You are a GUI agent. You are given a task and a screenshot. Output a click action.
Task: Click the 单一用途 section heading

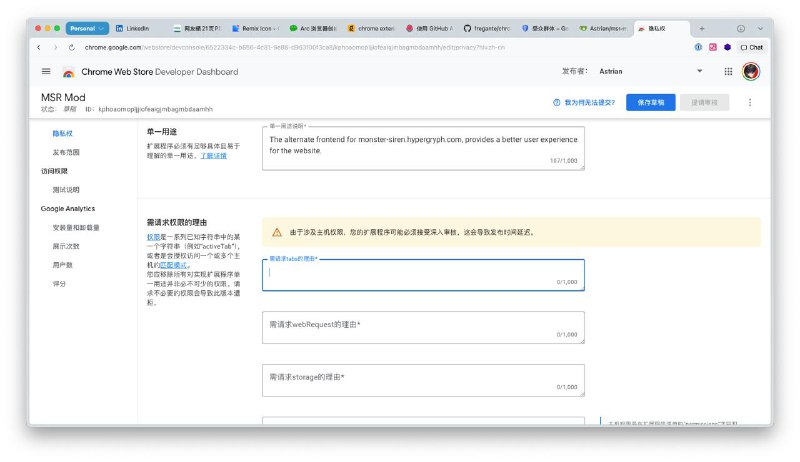click(x=162, y=132)
